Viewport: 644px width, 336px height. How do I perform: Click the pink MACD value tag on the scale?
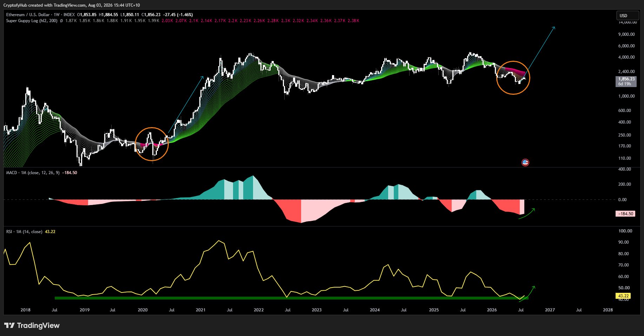[x=625, y=213]
